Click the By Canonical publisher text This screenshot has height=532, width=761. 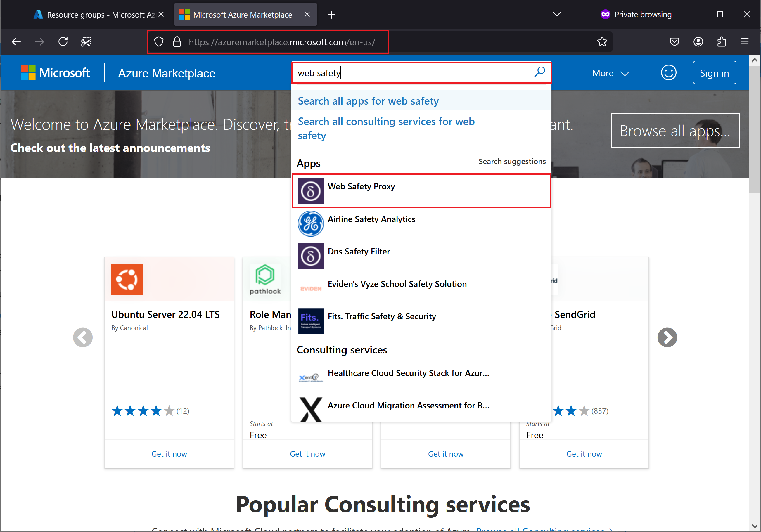tap(129, 328)
